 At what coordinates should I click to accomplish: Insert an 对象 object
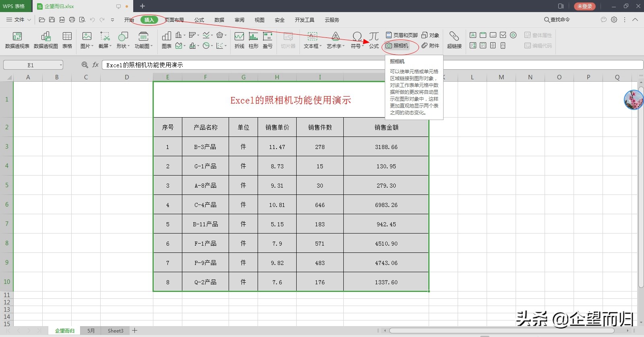click(x=430, y=35)
